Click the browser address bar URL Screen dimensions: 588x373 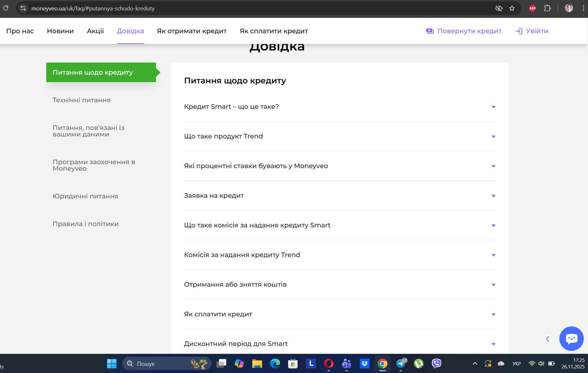pos(93,8)
